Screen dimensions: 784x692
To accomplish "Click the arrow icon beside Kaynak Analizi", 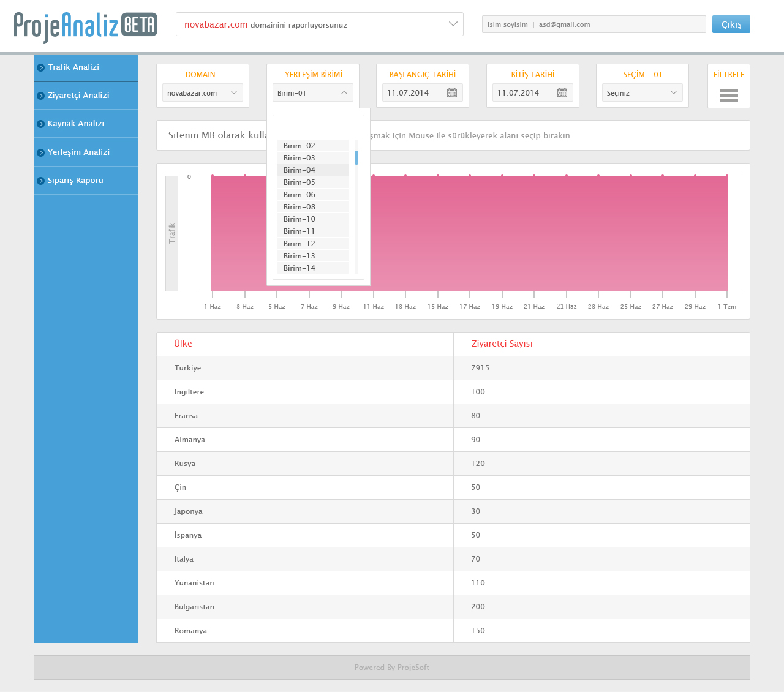I will (x=40, y=124).
